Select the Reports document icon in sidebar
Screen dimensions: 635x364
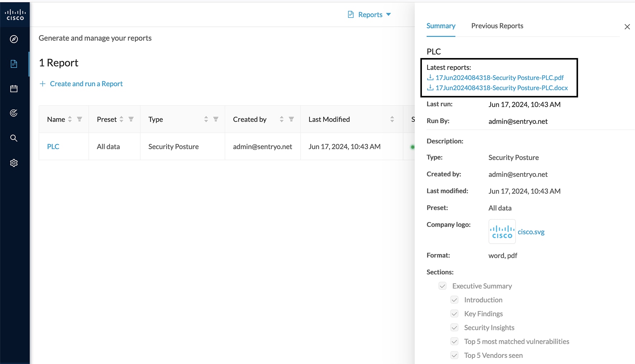click(x=14, y=64)
